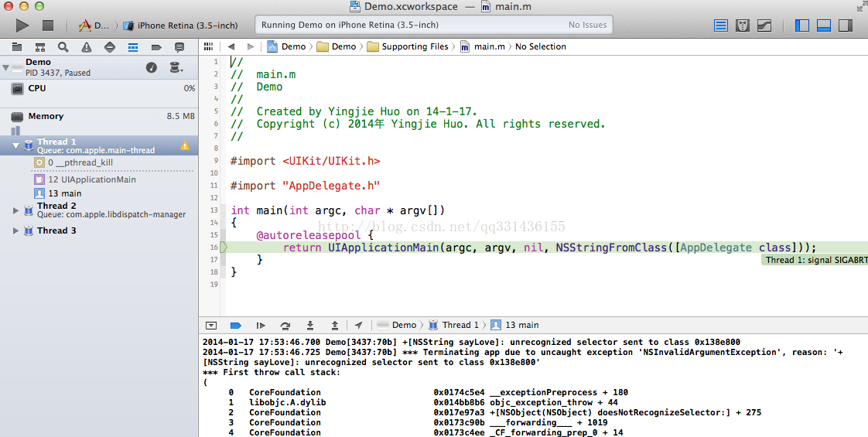The image size is (868, 437).
Task: Open the related items grid menu
Action: (208, 46)
